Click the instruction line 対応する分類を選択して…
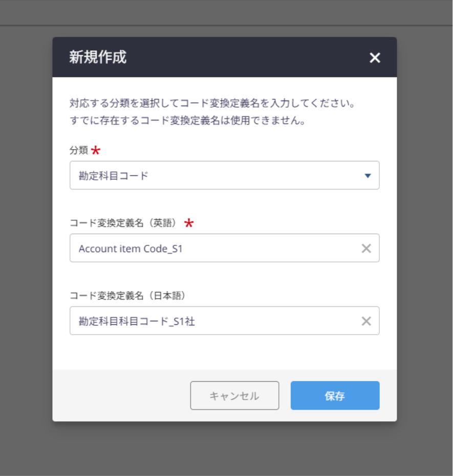 212,103
